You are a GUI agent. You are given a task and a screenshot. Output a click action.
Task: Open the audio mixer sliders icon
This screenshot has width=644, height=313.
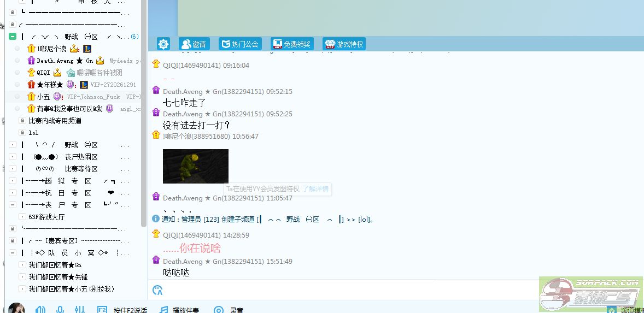(x=79, y=310)
